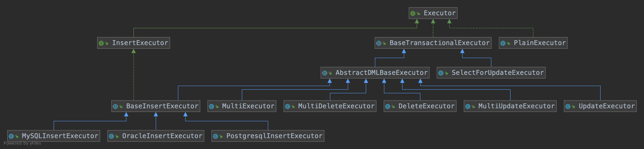
Task: Click the visibility icon beside DeleteExecutor's class icon
Action: tap(393, 107)
